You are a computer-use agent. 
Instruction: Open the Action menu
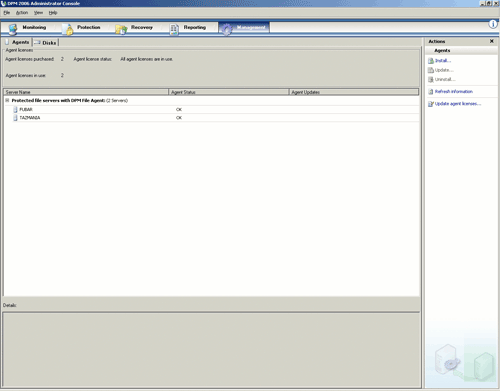tap(22, 13)
